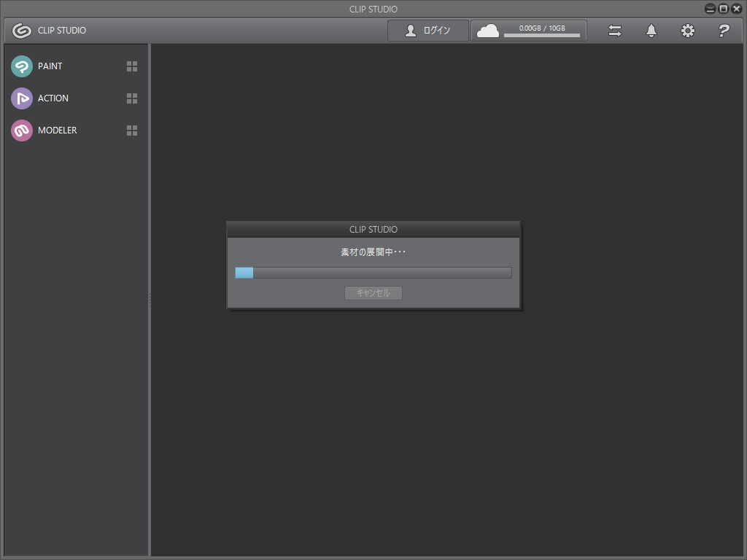Open the grid menu beside ACTION
The height and width of the screenshot is (560, 747).
tap(132, 98)
